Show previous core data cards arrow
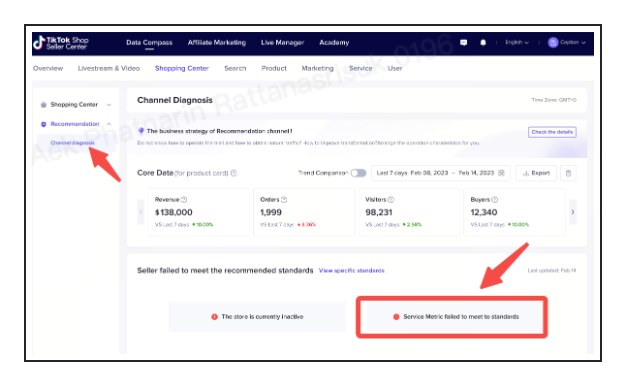 [141, 212]
